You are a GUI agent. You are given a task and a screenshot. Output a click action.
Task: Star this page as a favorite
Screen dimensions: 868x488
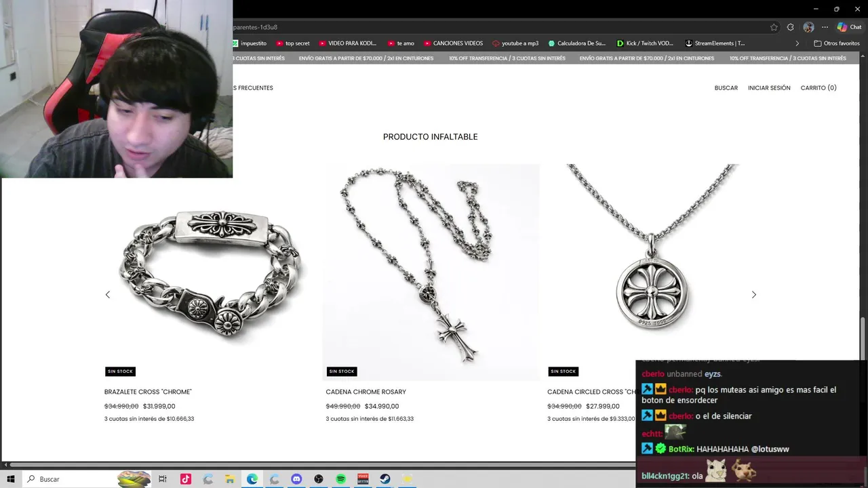click(774, 27)
